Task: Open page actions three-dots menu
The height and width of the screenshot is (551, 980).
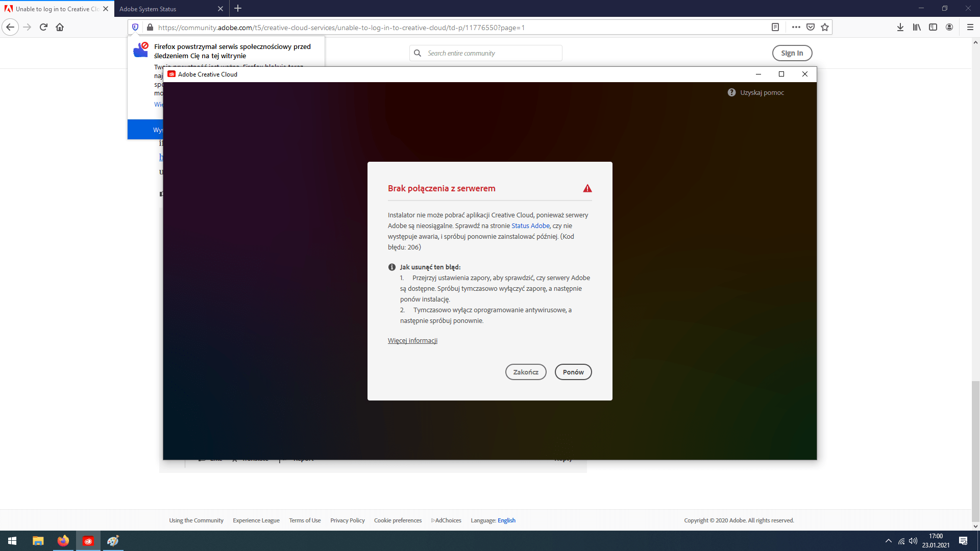Action: tap(796, 28)
